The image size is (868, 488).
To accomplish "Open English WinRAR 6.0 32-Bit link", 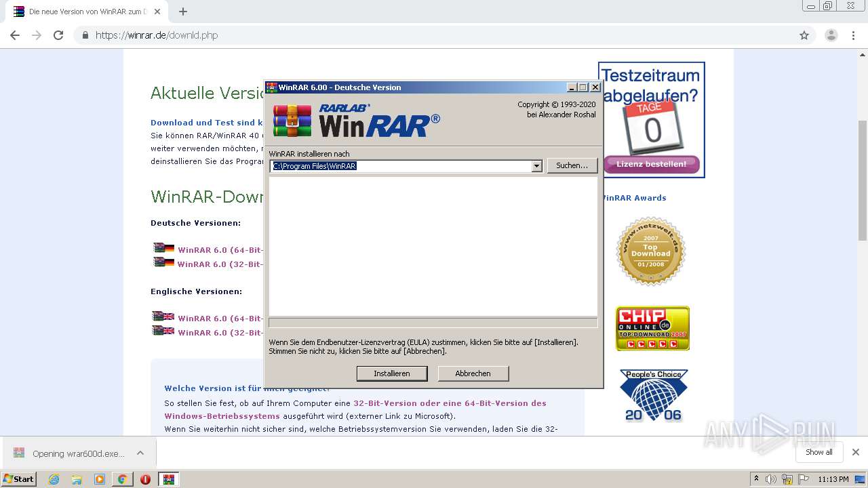I will tap(220, 333).
